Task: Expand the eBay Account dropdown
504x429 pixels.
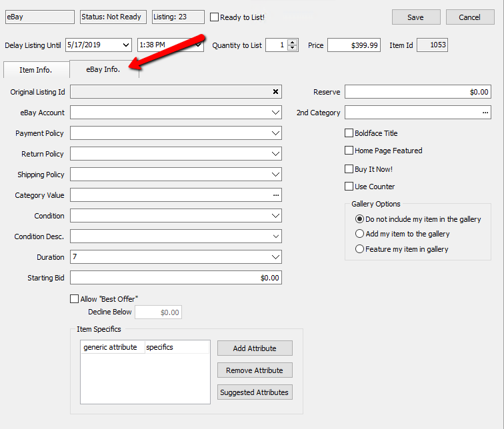Action: coord(275,113)
